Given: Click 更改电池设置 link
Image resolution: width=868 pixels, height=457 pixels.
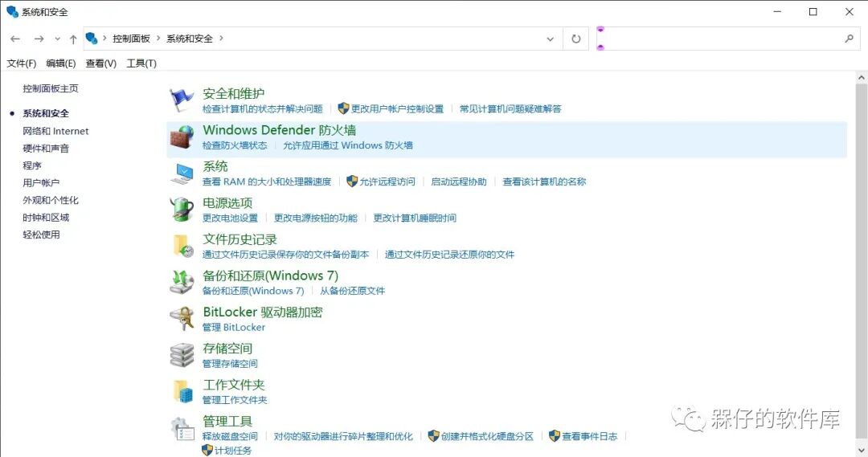Looking at the screenshot, I should click(x=231, y=218).
